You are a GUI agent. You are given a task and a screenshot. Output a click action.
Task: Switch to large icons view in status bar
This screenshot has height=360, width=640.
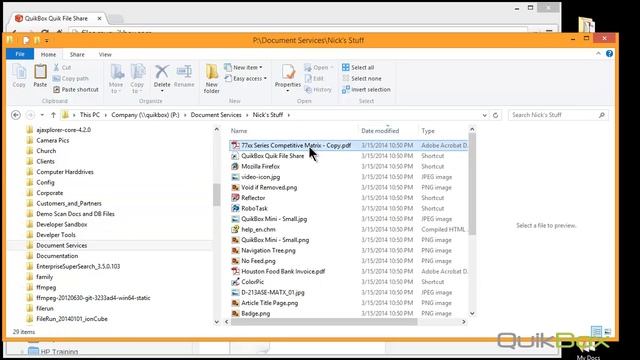tap(607, 331)
